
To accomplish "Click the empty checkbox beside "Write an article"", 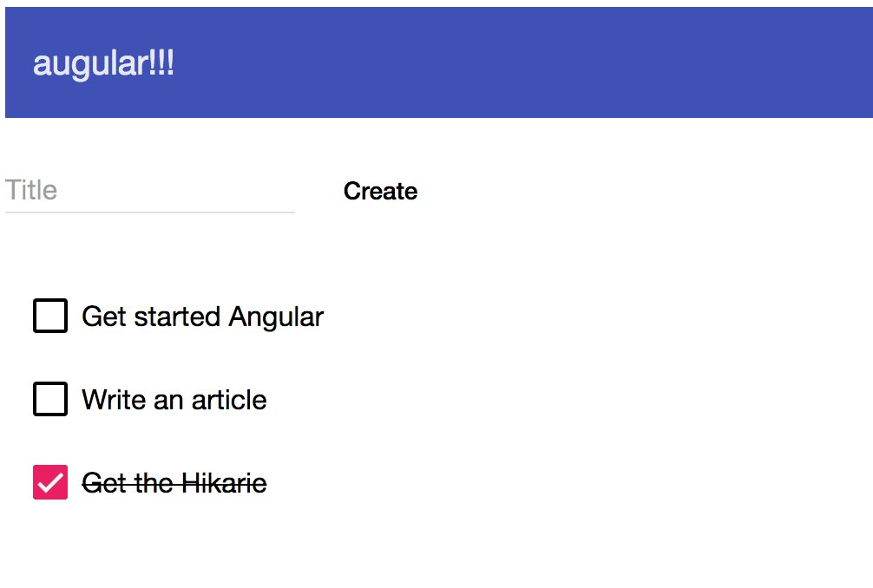I will [x=49, y=399].
